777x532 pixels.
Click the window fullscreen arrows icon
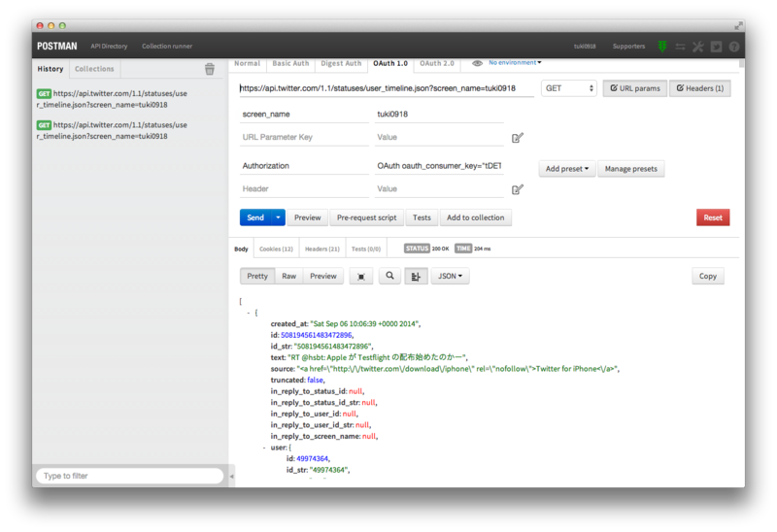pos(738,25)
